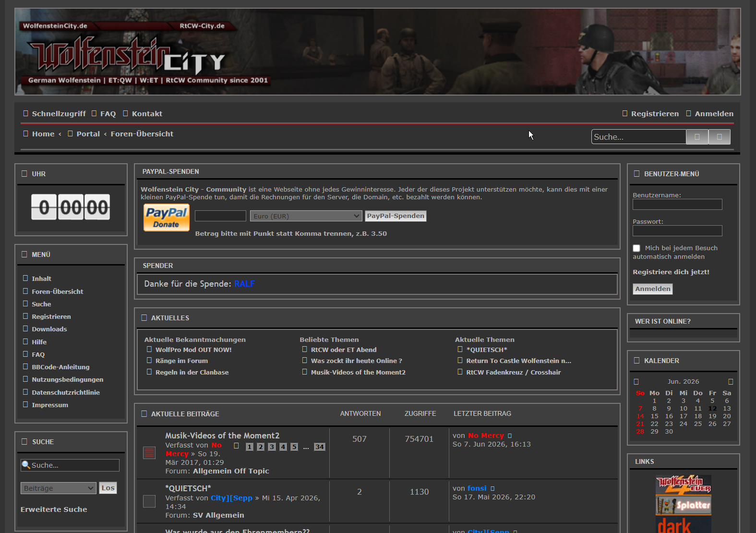Click the icon beside the AKTUELLES heading
Image resolution: width=756 pixels, height=533 pixels.
(x=144, y=318)
